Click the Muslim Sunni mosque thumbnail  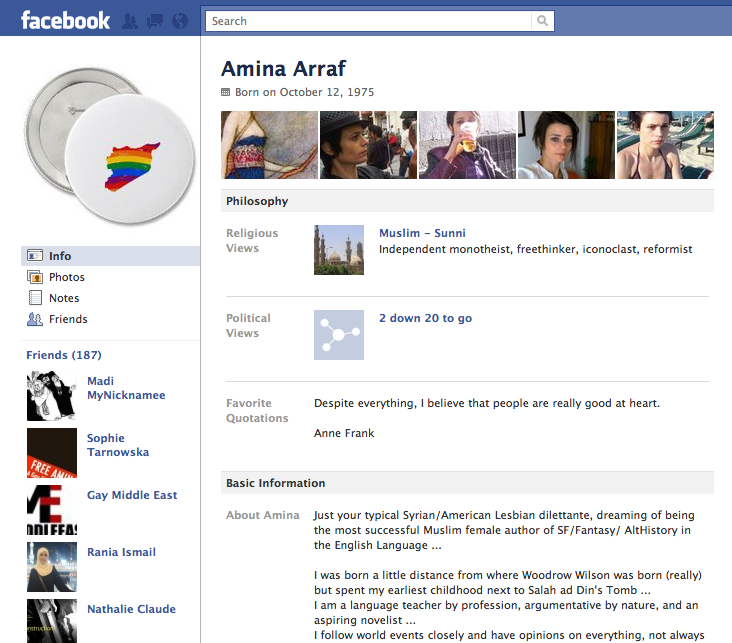pyautogui.click(x=339, y=250)
